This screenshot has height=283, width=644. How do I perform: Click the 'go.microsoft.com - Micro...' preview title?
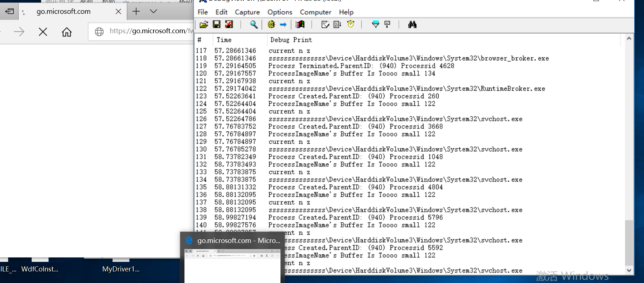click(x=239, y=240)
